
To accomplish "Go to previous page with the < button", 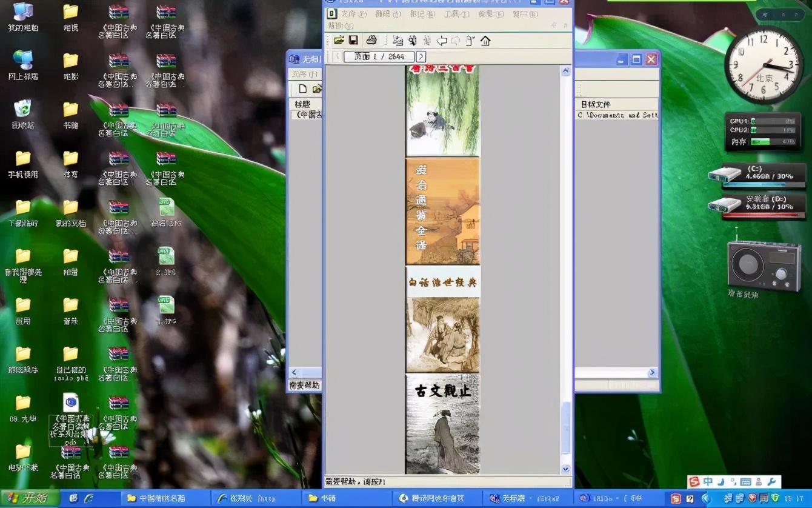I will [x=338, y=56].
